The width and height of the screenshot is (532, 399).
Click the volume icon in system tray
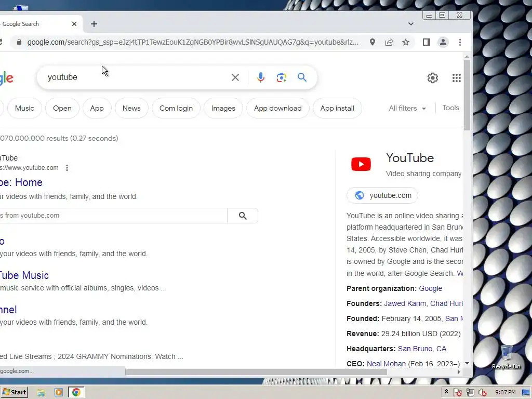pos(482,392)
